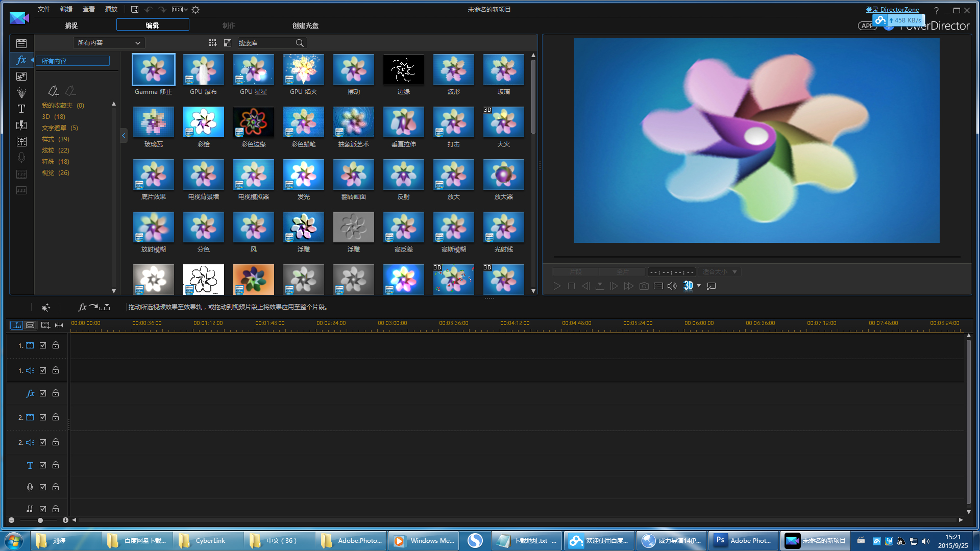The image size is (980, 551).
Task: Open the 编辑 menu in menu bar
Action: [x=66, y=9]
